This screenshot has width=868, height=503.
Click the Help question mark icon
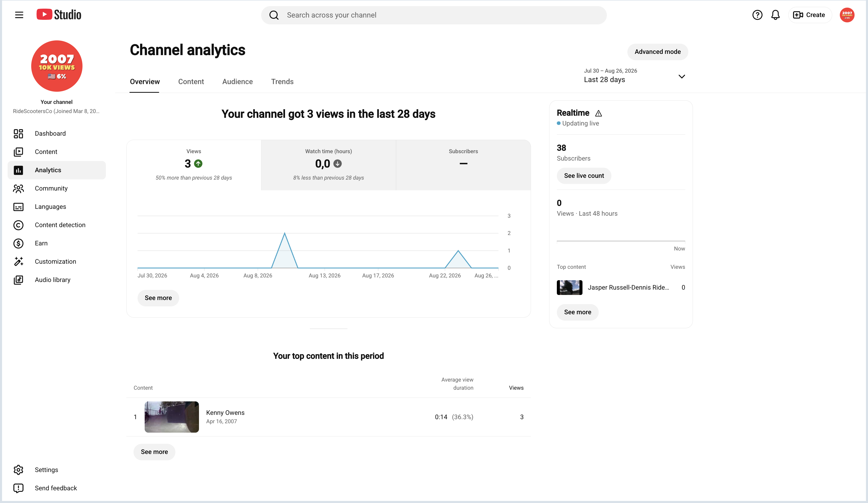757,15
